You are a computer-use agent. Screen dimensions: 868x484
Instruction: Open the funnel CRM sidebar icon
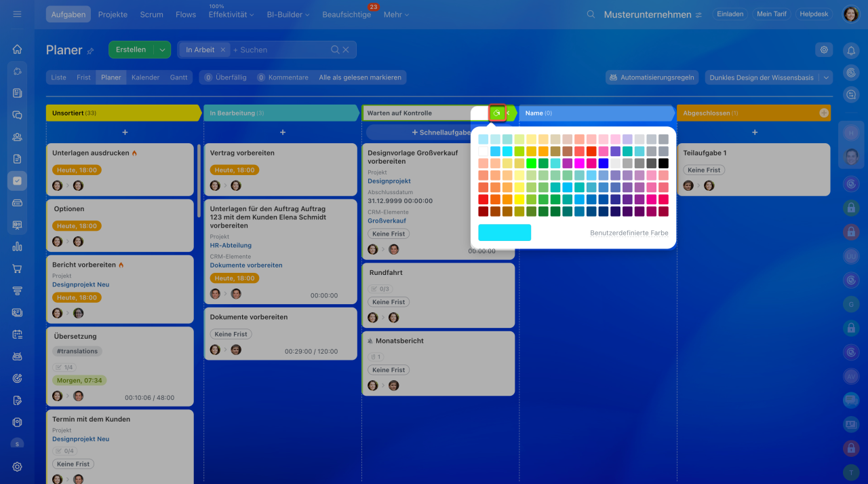coord(17,291)
